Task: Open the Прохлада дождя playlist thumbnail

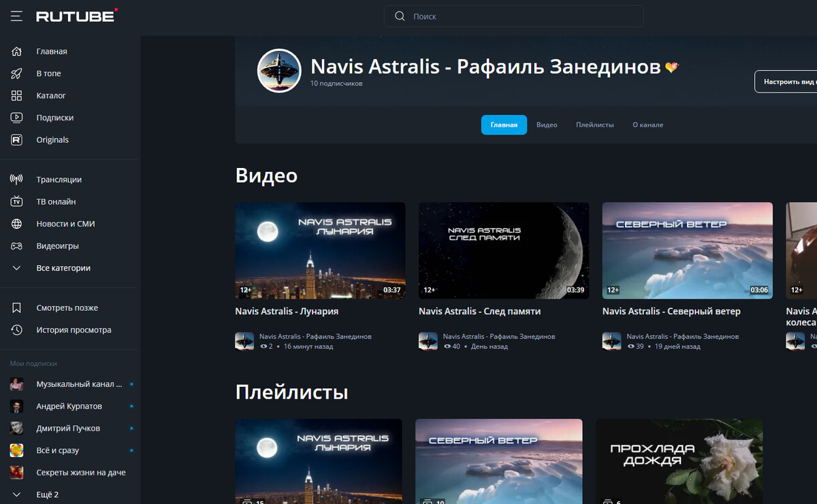Action: pyautogui.click(x=679, y=461)
